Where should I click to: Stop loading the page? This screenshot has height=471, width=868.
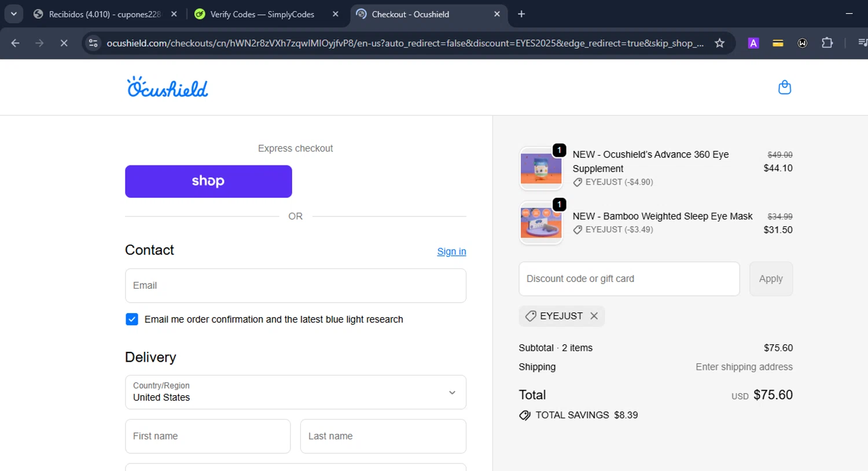coord(64,43)
